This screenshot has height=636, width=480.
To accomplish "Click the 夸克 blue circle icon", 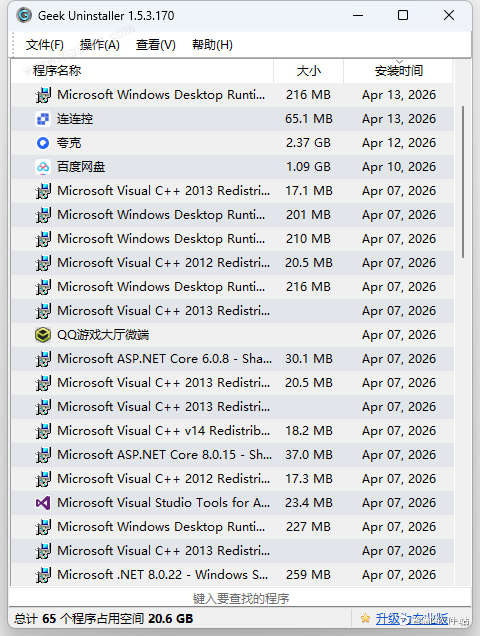I will point(43,143).
